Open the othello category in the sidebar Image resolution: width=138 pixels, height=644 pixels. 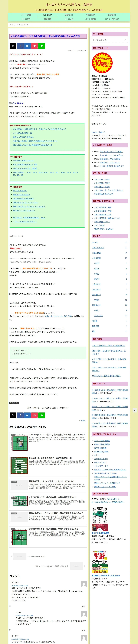point(95,242)
